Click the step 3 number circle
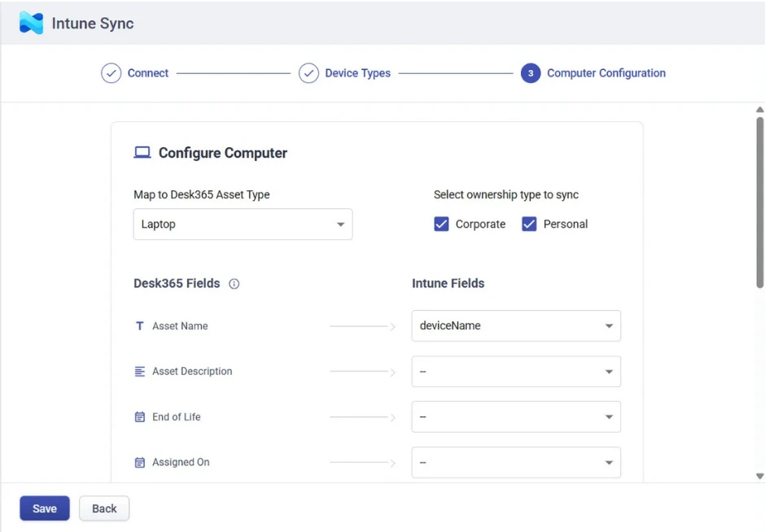 [531, 73]
